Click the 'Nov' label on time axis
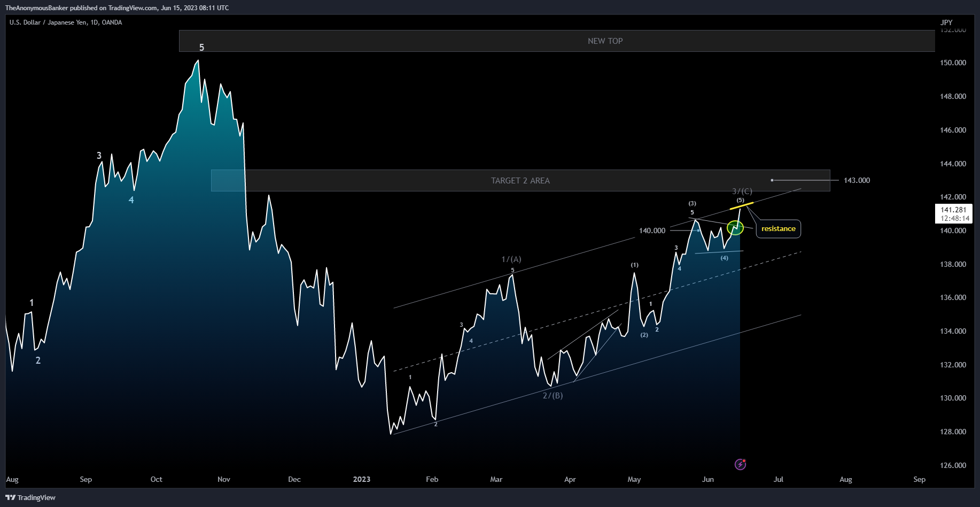Viewport: 980px width, 507px height. point(223,479)
